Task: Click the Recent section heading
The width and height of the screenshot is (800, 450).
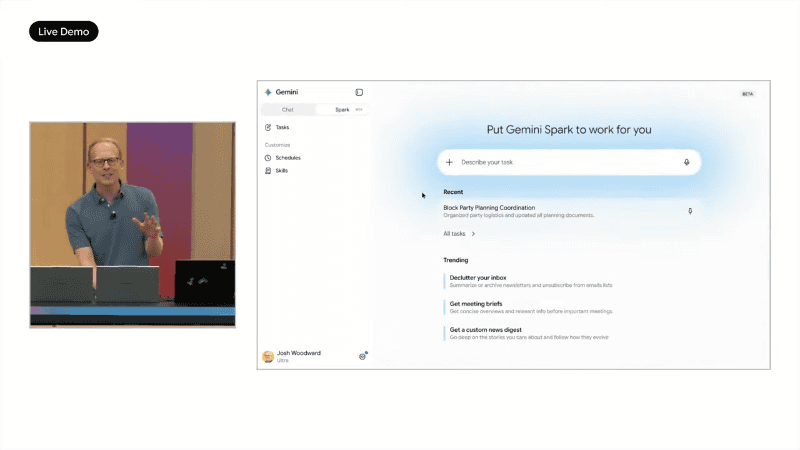Action: coord(453,192)
